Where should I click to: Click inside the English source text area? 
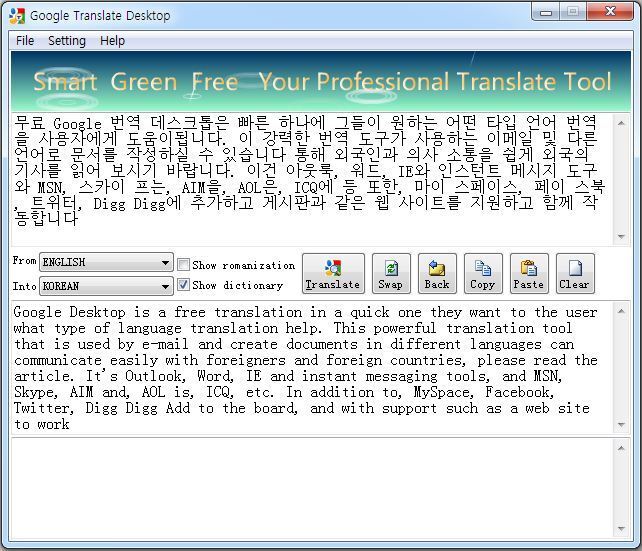click(x=312, y=368)
